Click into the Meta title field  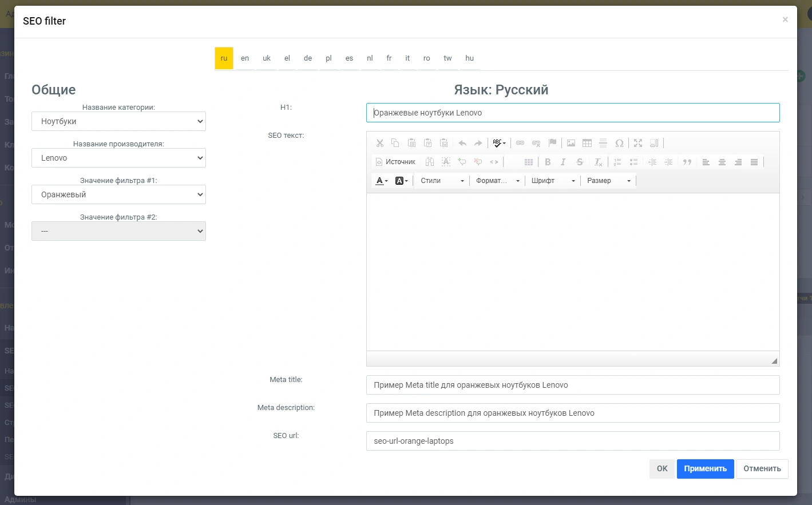point(572,385)
